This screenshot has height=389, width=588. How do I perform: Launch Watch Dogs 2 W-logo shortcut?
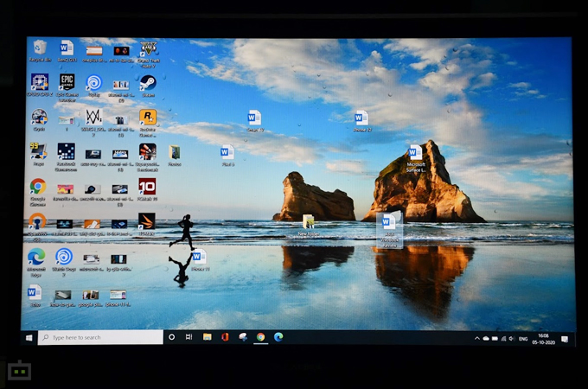pos(93,122)
